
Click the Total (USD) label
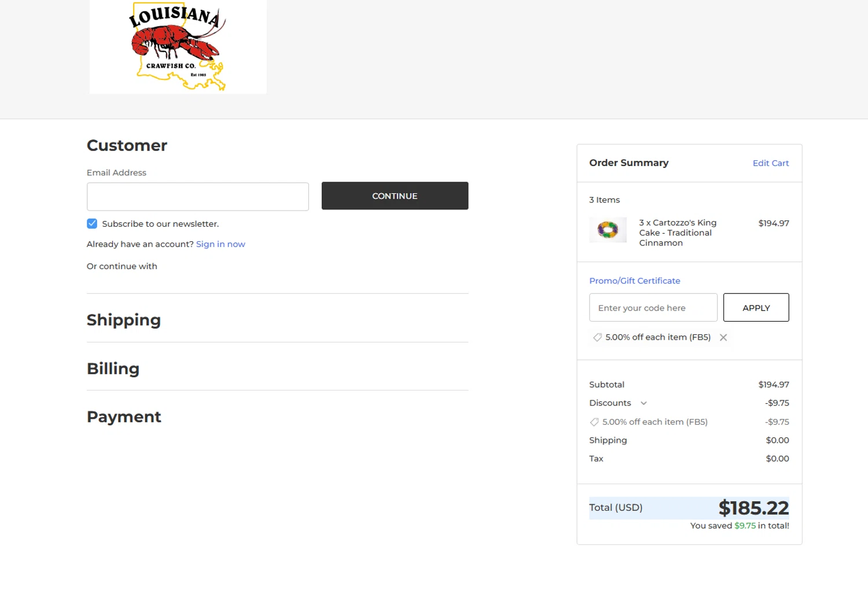pos(616,507)
